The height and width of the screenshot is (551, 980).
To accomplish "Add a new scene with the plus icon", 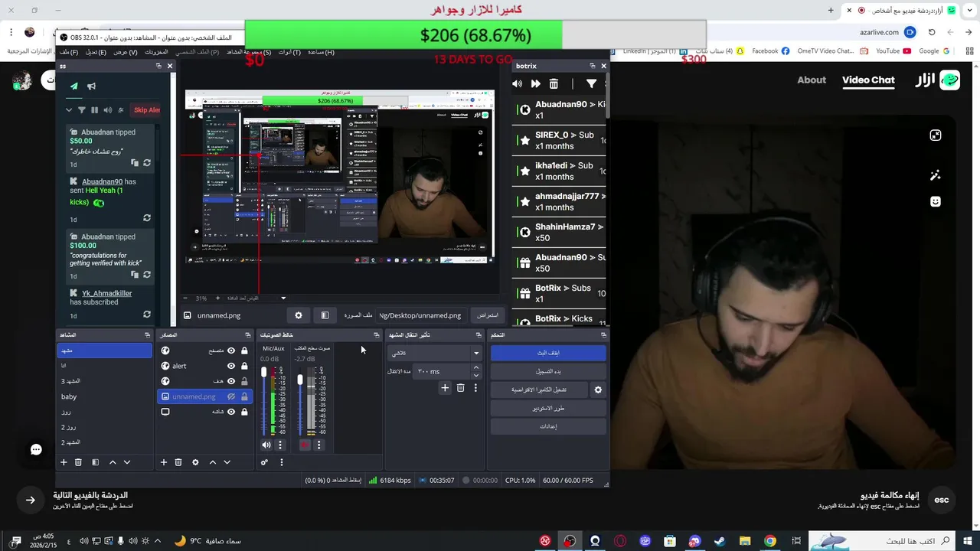I will pyautogui.click(x=64, y=462).
